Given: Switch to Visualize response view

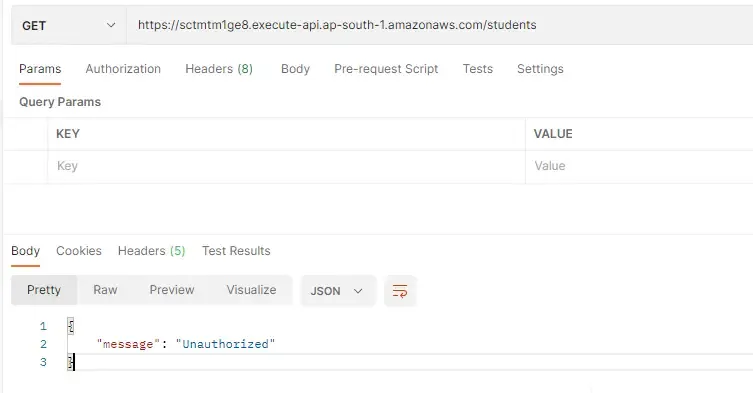Looking at the screenshot, I should pos(251,290).
